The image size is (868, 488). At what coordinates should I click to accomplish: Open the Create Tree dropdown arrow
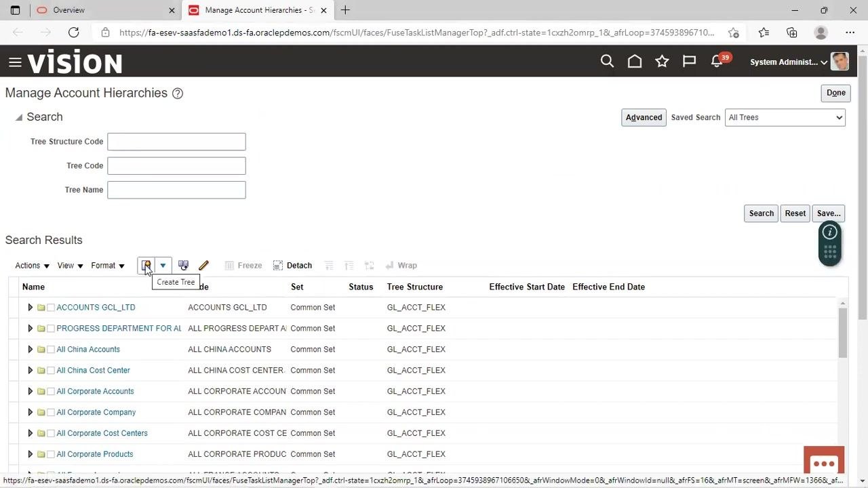[163, 266]
